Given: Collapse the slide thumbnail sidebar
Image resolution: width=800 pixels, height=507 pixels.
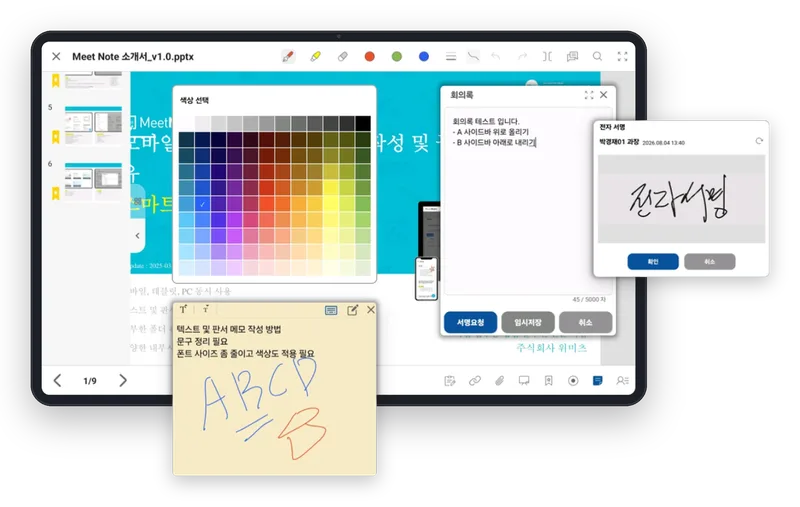Looking at the screenshot, I should [138, 236].
